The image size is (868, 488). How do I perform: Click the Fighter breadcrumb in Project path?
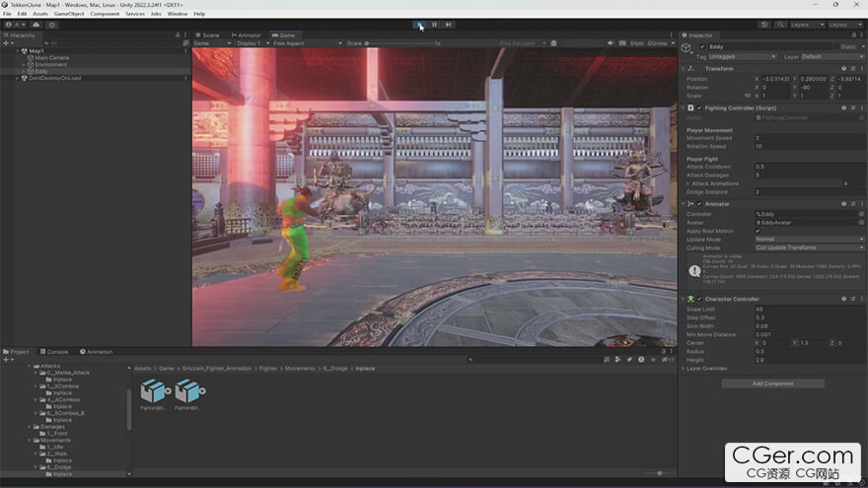point(268,369)
